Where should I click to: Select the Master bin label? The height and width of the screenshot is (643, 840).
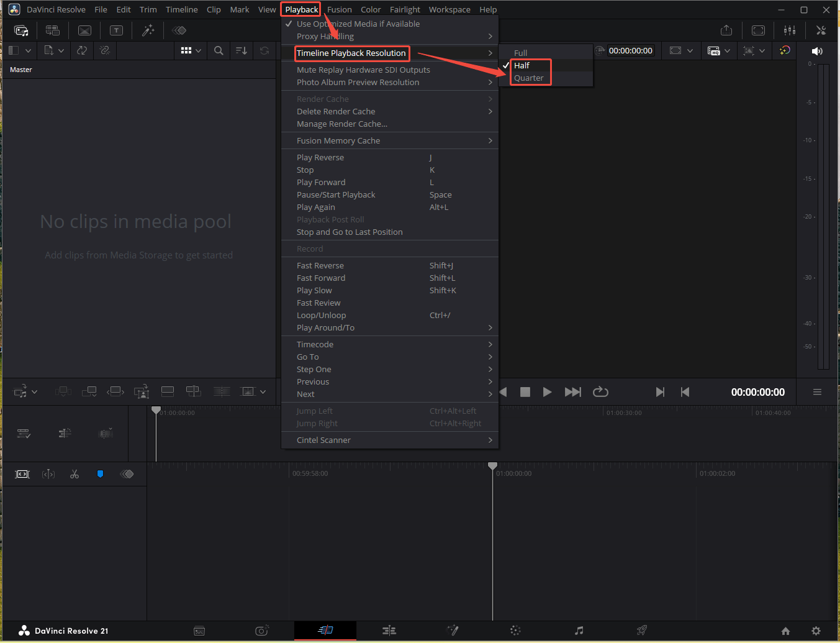pos(21,70)
